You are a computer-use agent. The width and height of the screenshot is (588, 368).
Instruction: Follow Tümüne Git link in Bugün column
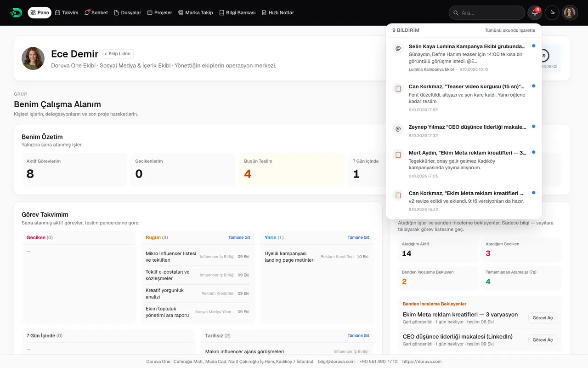click(239, 237)
